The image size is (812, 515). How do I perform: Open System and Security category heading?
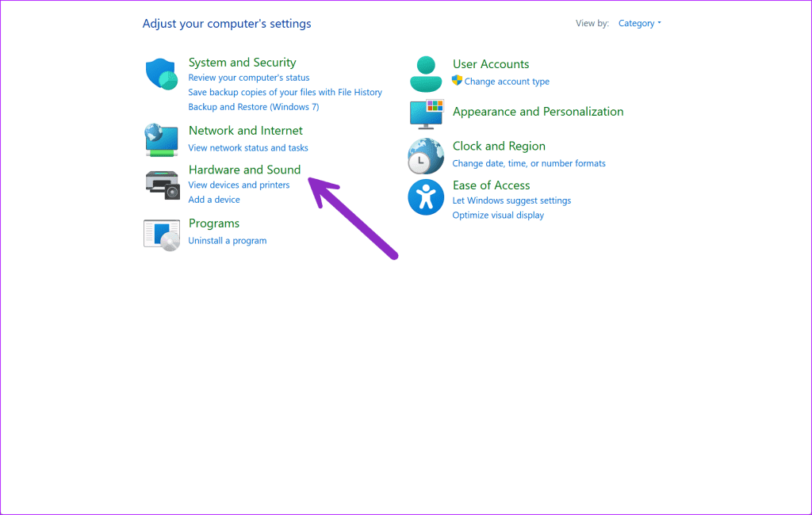point(242,62)
